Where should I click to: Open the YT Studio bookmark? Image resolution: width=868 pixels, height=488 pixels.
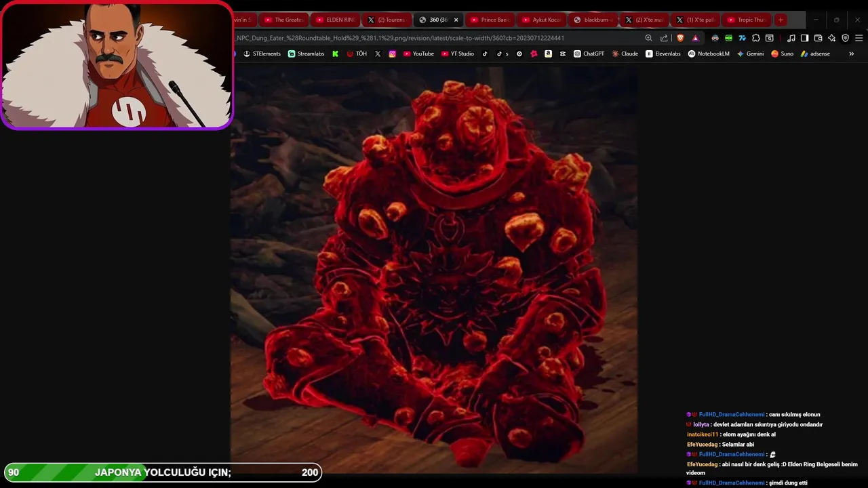(x=458, y=54)
